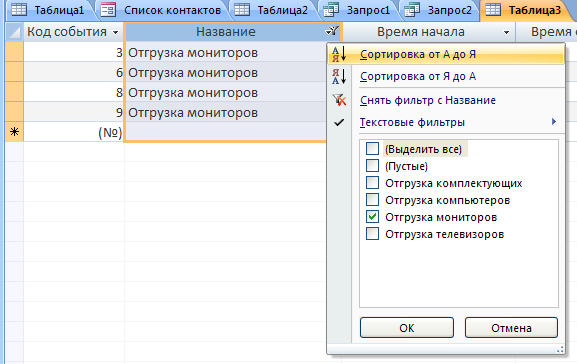
Task: Check the (Выделить все) checkbox
Action: 372,149
